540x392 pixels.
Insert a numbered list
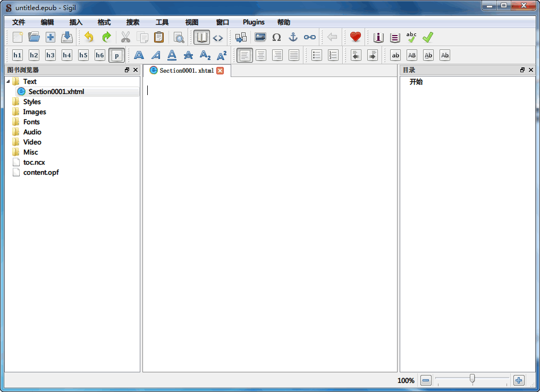333,55
